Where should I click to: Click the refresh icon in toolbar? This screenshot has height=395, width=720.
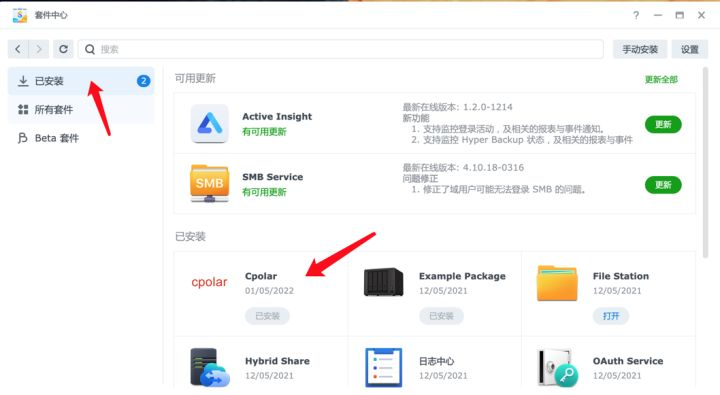click(63, 49)
